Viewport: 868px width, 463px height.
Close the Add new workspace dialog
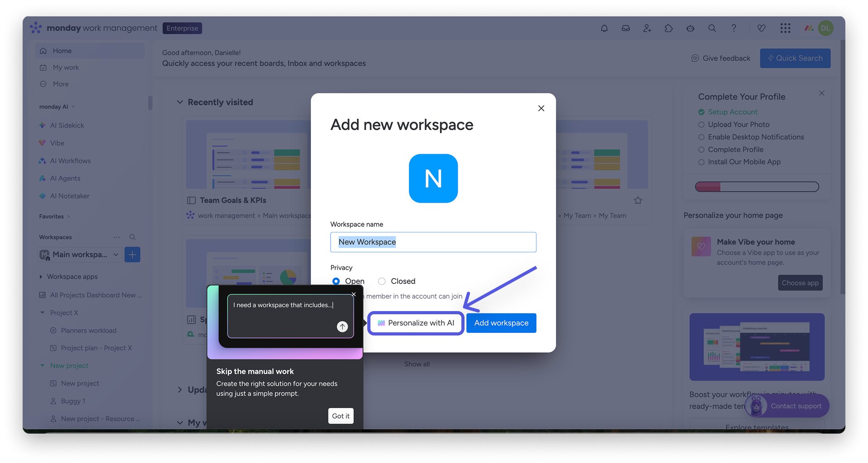tap(541, 108)
